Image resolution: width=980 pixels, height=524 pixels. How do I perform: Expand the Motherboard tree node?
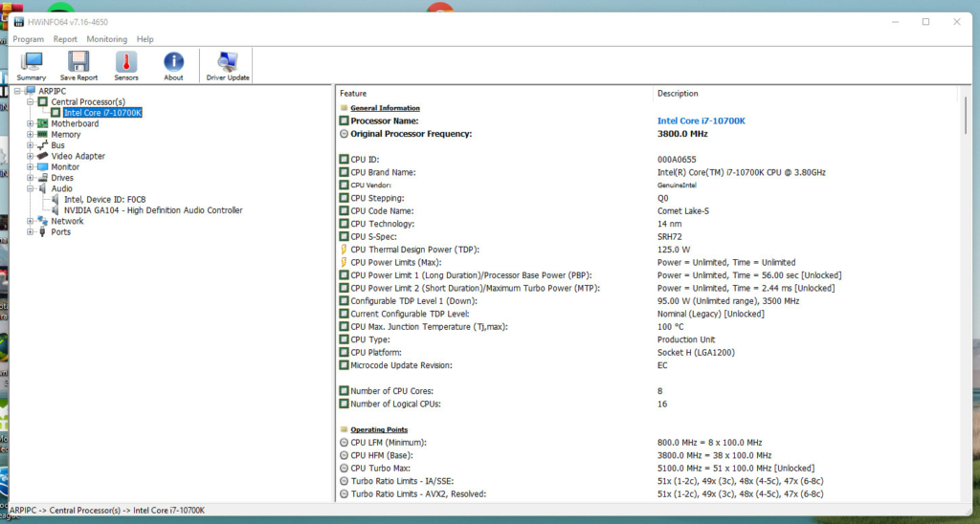(31, 123)
